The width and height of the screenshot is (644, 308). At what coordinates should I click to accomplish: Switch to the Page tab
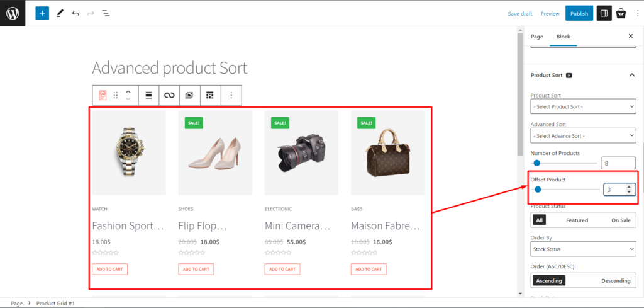(x=537, y=36)
